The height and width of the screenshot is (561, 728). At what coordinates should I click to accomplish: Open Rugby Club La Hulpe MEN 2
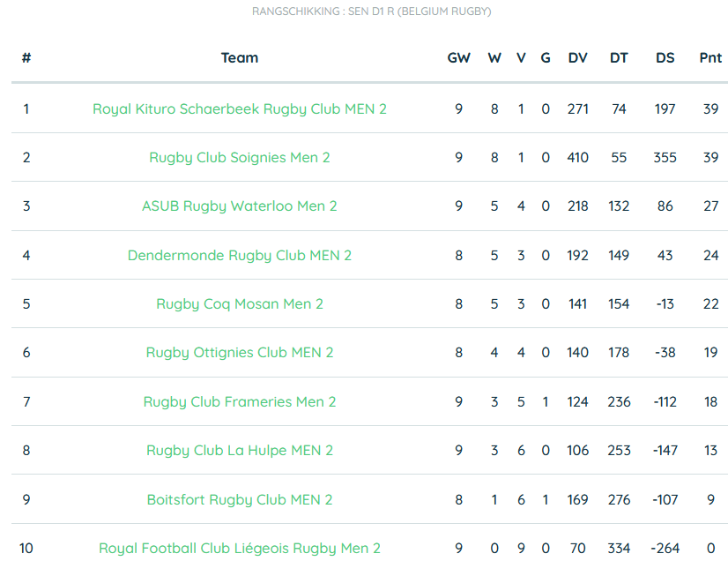click(x=240, y=451)
